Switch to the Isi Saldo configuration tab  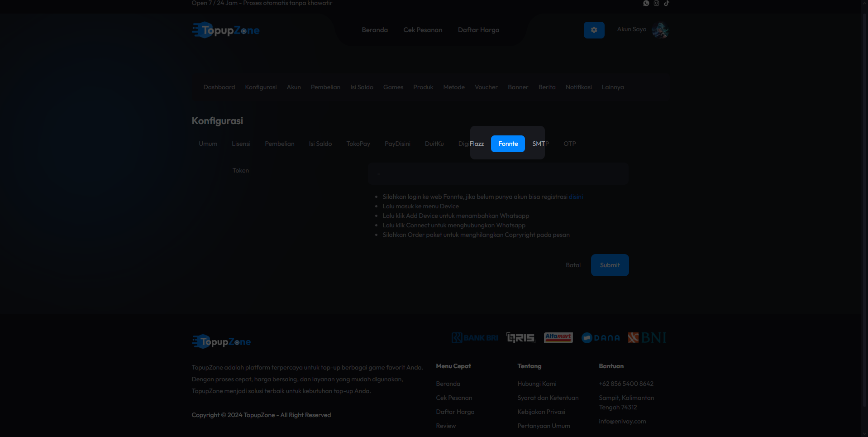[x=320, y=144]
